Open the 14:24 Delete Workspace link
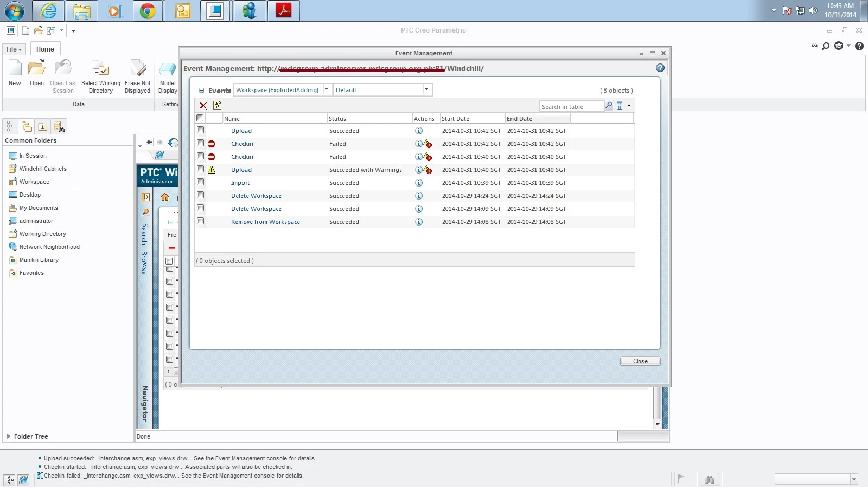The image size is (868, 488). tap(256, 196)
